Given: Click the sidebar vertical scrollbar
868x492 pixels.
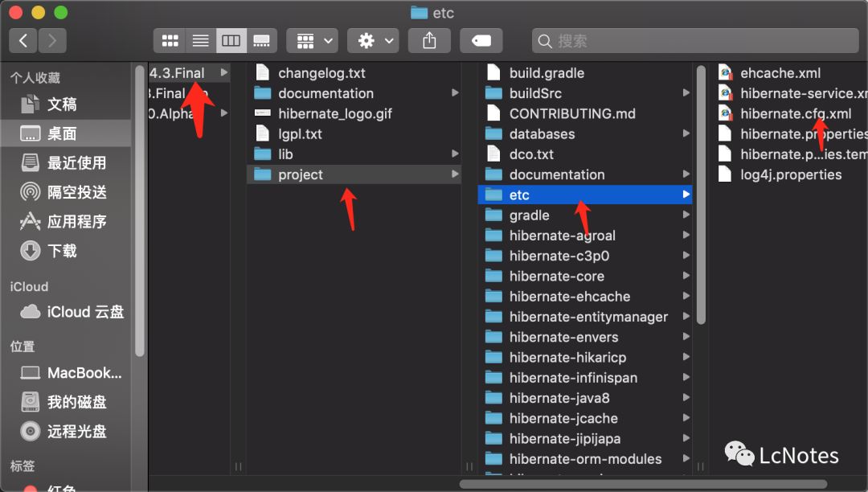Looking at the screenshot, I should click(140, 211).
